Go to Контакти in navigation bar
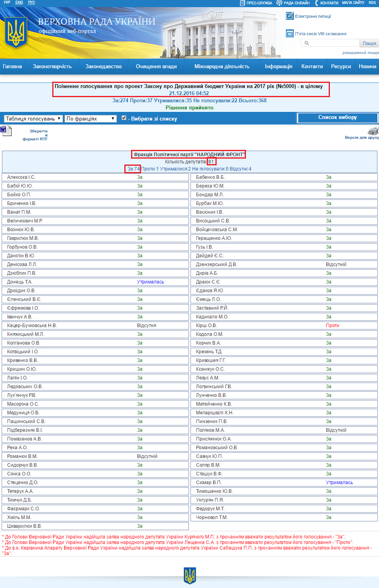This screenshot has height=588, width=379. click(x=312, y=66)
